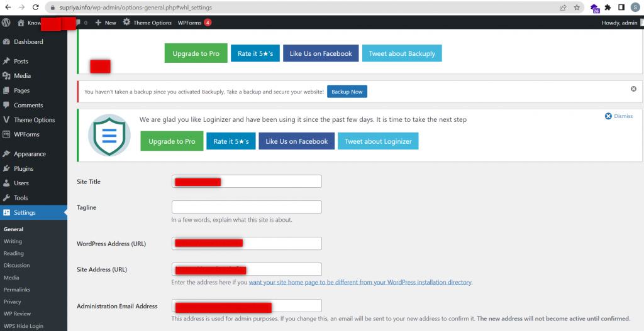Bookmark this page with star icon

click(x=577, y=8)
